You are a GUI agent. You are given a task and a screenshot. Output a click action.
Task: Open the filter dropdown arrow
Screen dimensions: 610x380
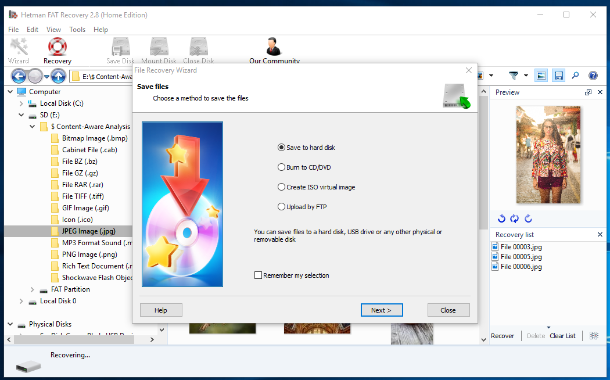[526, 75]
